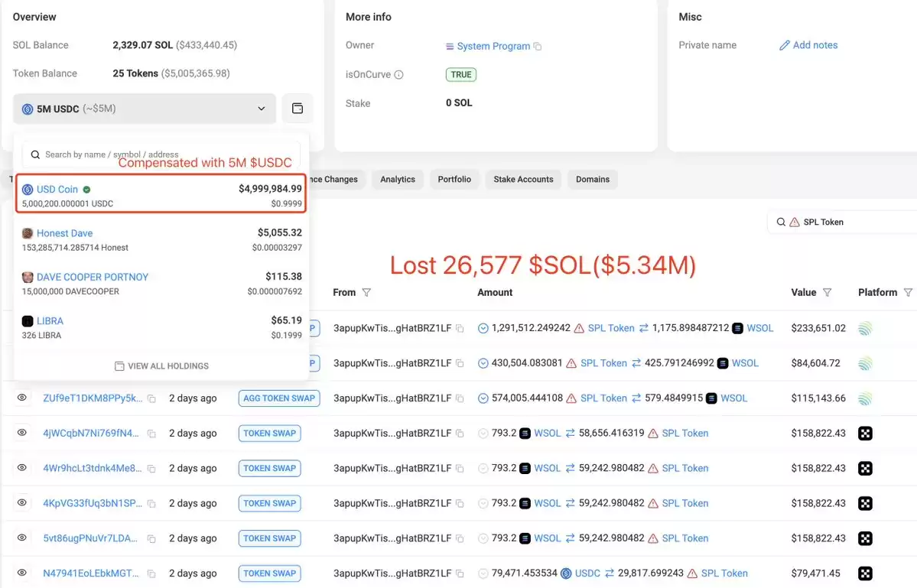This screenshot has height=588, width=917.
Task: Select DAVE COOPER PORTNOY token
Action: click(161, 284)
